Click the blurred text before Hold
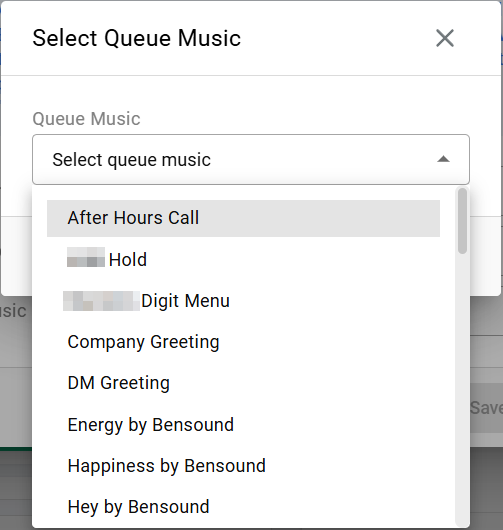This screenshot has height=530, width=503. click(86, 257)
